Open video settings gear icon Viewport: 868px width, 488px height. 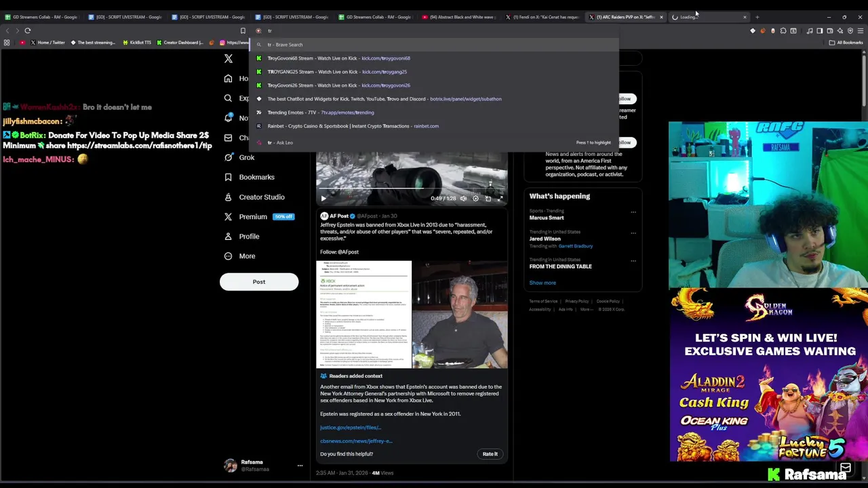click(x=475, y=199)
